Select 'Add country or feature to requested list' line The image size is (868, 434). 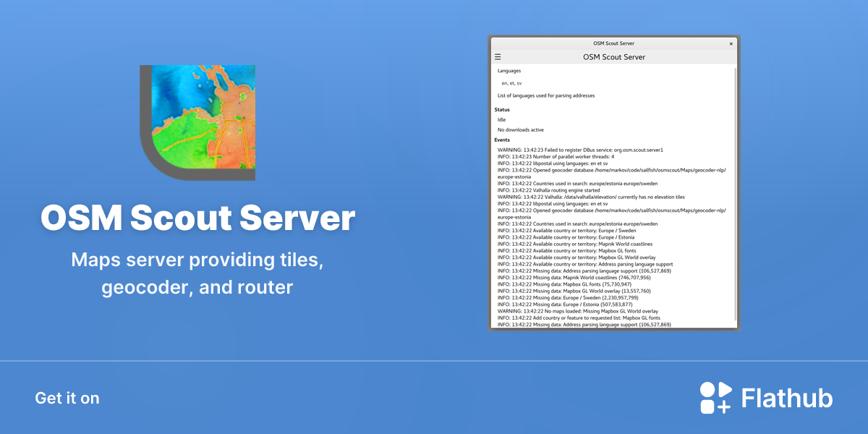click(x=579, y=318)
